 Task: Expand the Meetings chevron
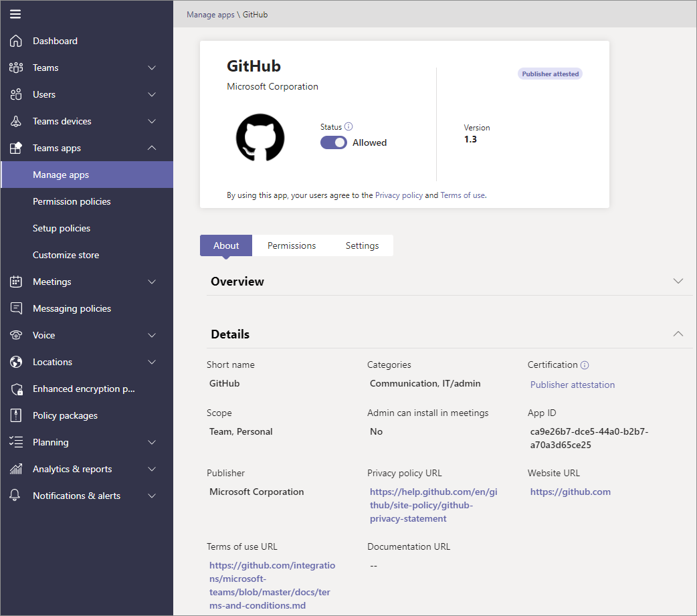click(x=152, y=282)
